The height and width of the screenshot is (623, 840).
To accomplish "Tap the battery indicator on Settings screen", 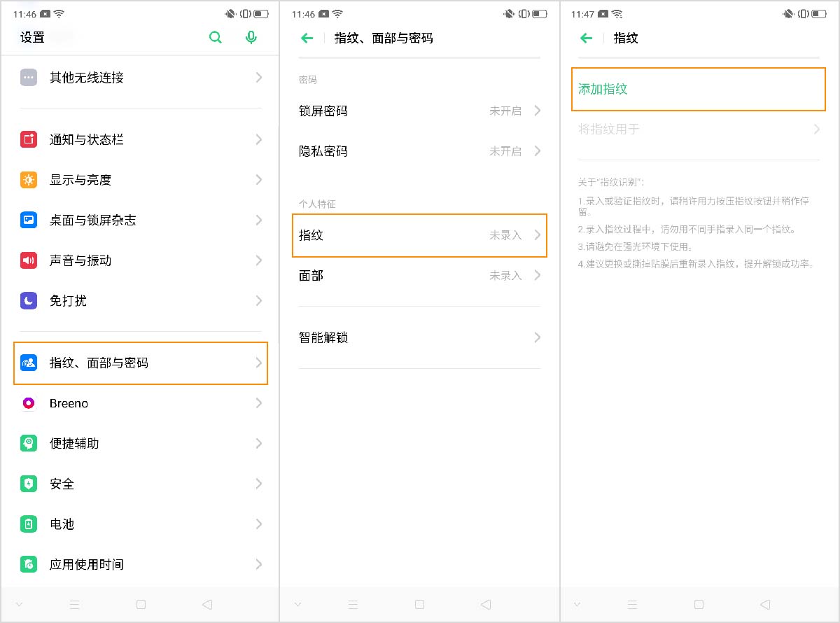I will 261,14.
